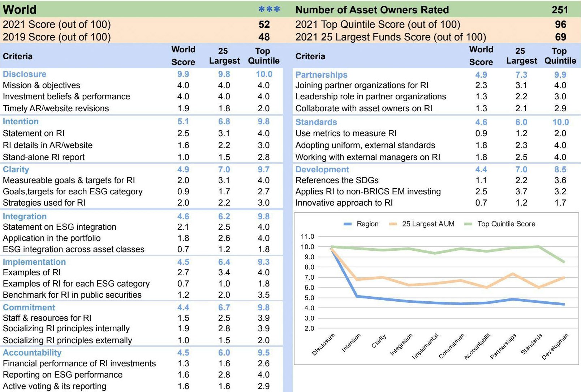Click the three blue asterisks beside World
Image resolution: width=581 pixels, height=392 pixels.
click(x=269, y=10)
